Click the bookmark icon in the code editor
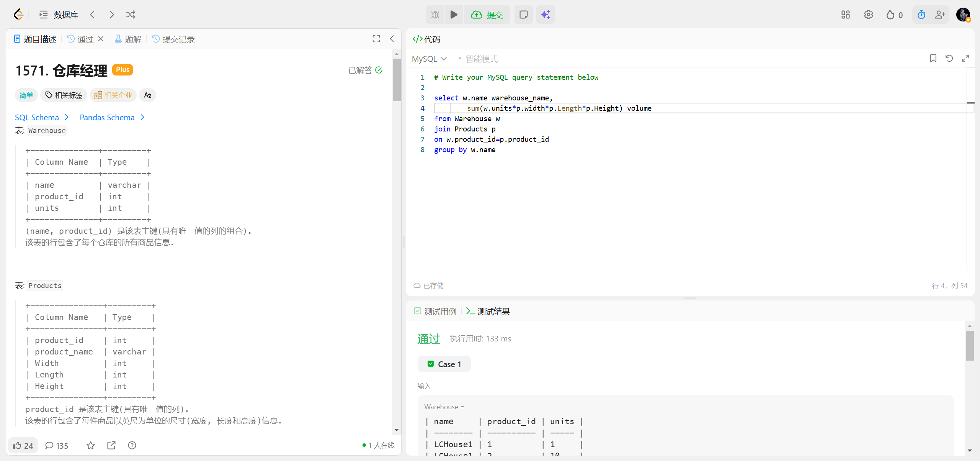 tap(933, 58)
